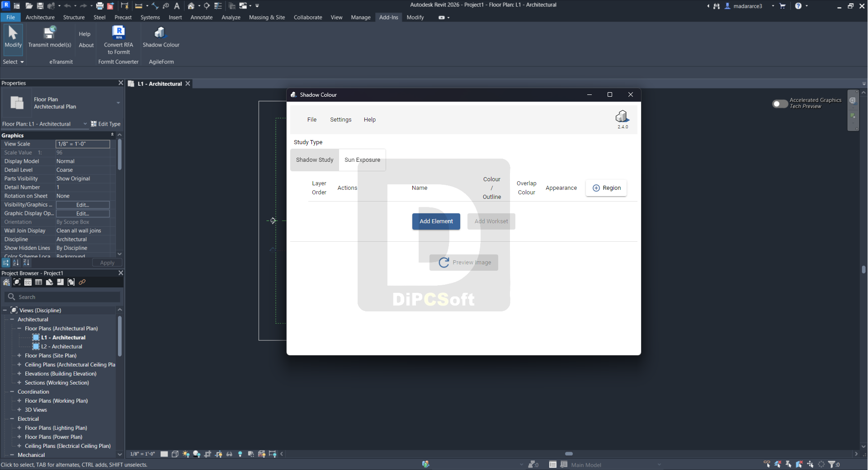Click the Open folder icon in quick access toolbar
The height and width of the screenshot is (470, 868).
pos(28,6)
